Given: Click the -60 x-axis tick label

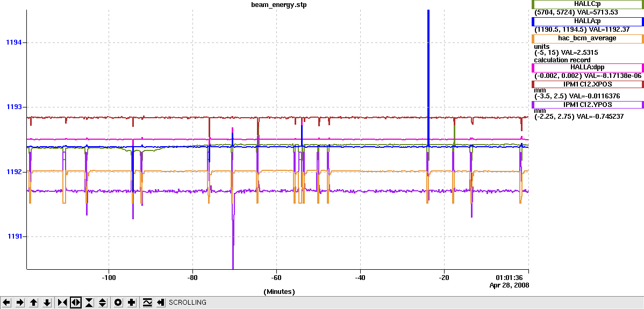Looking at the screenshot, I should pos(276,278).
